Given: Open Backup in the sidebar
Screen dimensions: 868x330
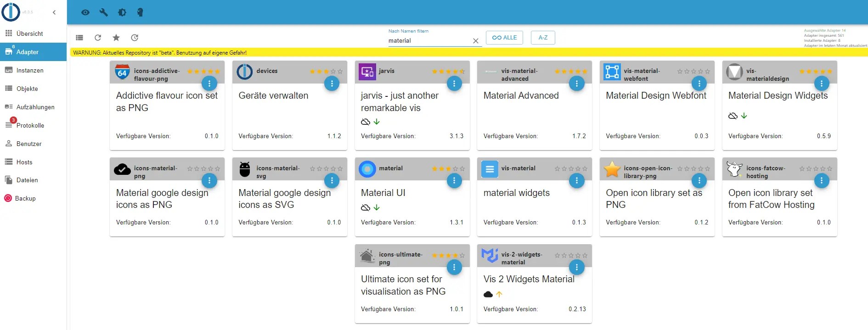Looking at the screenshot, I should point(34,198).
